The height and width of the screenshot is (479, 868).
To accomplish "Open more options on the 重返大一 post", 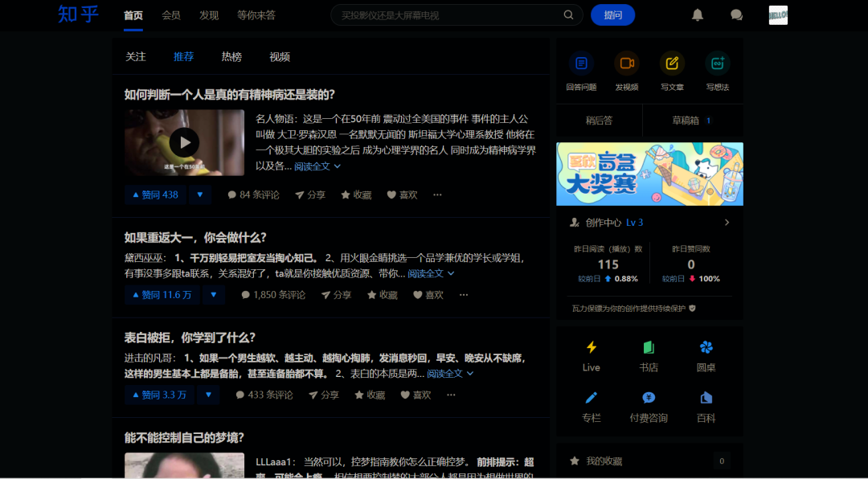I will 464,295.
